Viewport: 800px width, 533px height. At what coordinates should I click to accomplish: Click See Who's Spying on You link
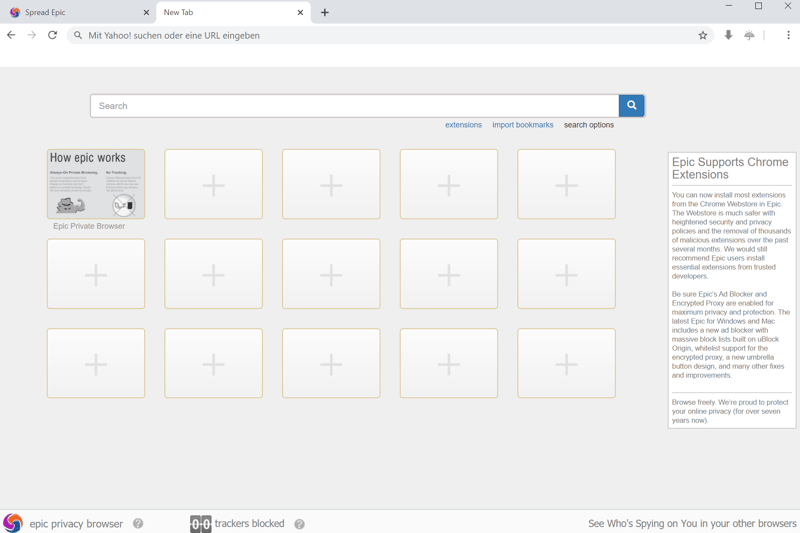tap(692, 523)
